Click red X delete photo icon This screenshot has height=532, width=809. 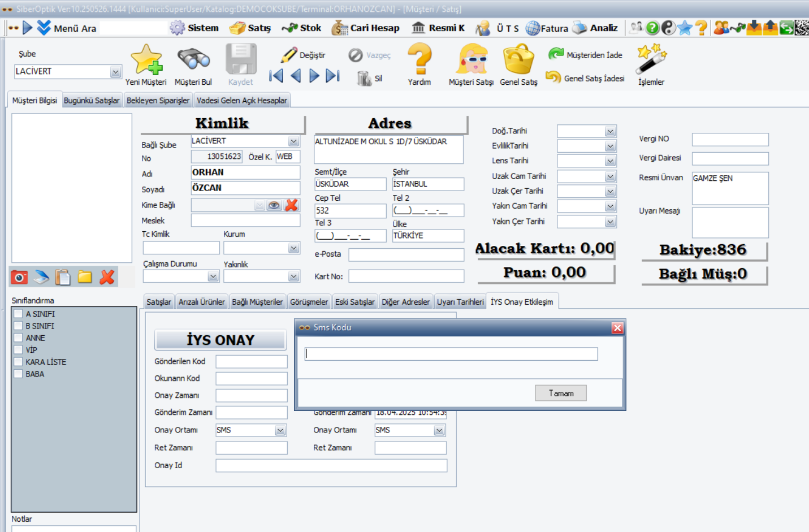coord(107,277)
